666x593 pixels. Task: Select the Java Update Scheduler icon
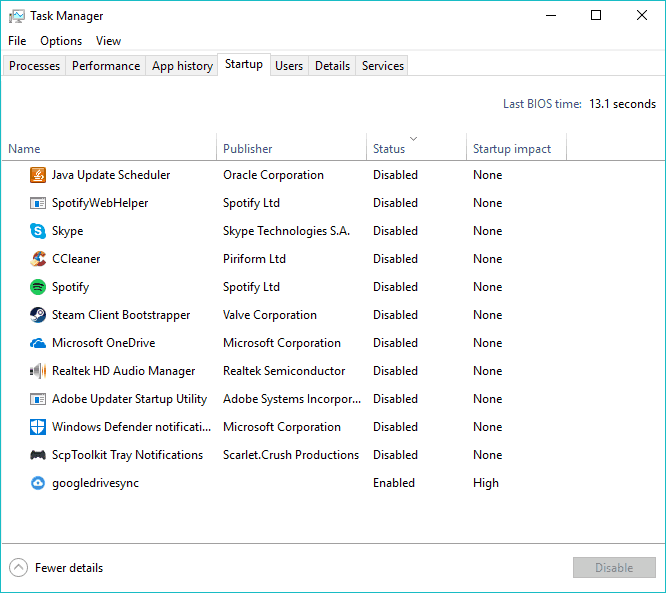click(38, 175)
